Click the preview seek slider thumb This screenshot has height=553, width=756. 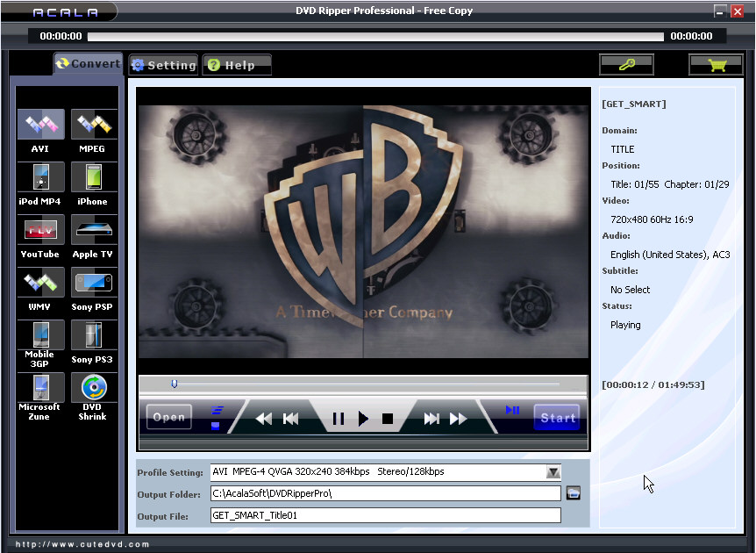175,384
